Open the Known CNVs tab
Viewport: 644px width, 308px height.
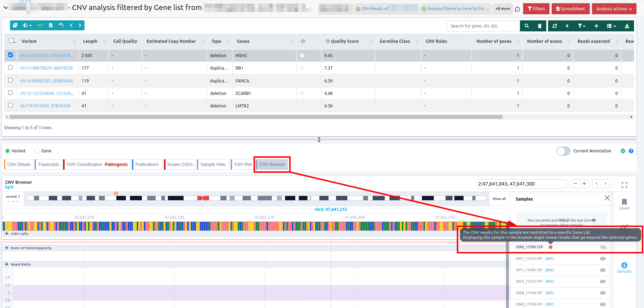[x=180, y=165]
